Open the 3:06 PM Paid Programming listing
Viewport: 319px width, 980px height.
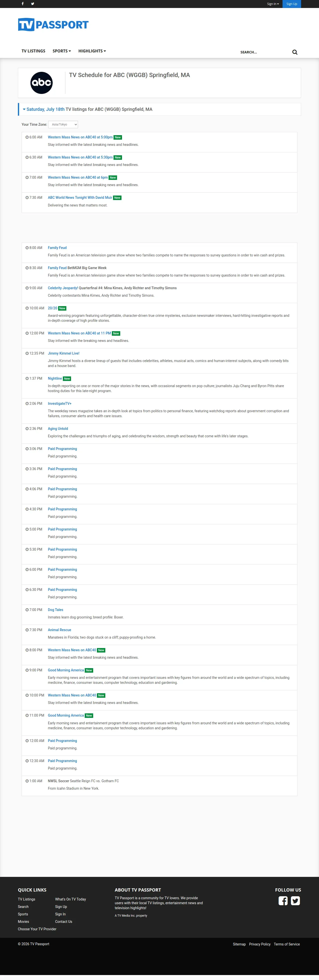(x=62, y=449)
